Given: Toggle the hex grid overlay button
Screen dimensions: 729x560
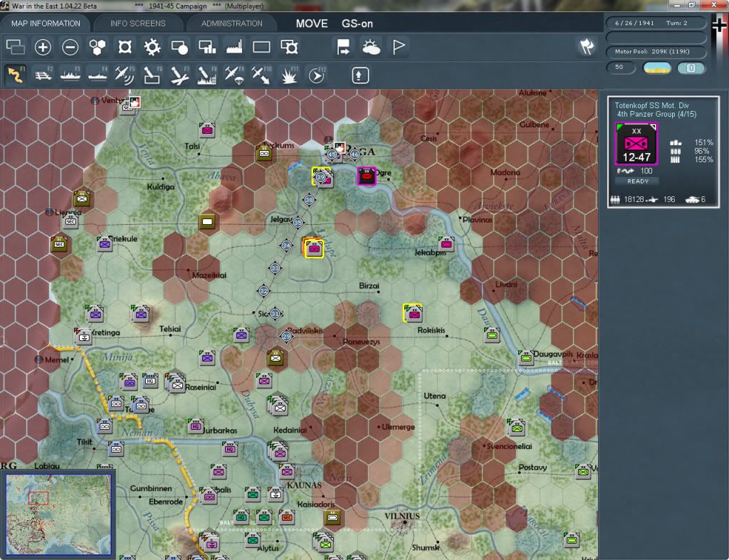Looking at the screenshot, I should (x=97, y=47).
